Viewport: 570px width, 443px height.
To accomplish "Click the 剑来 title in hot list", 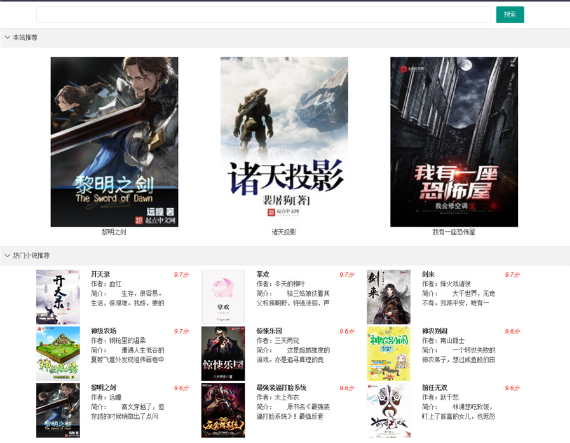I will pyautogui.click(x=428, y=274).
